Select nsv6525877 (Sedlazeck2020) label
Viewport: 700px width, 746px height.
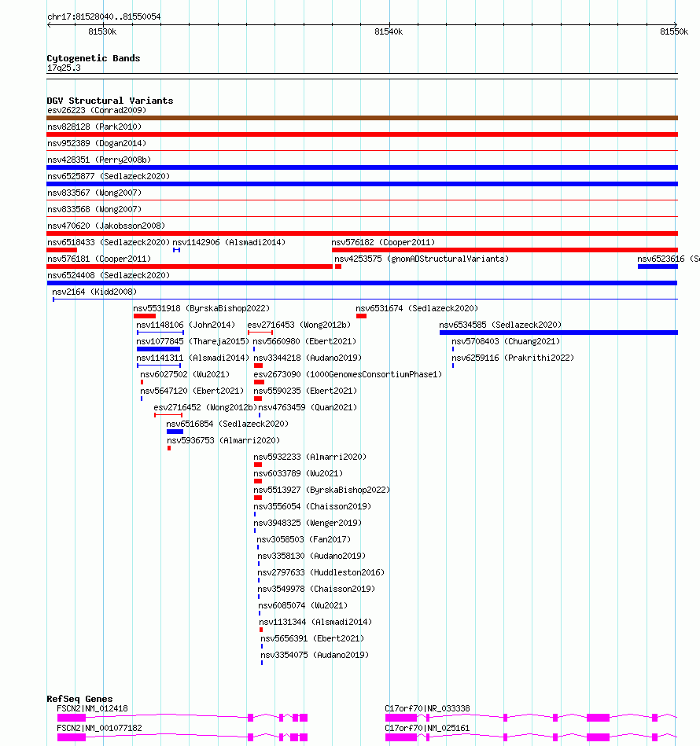coord(109,177)
